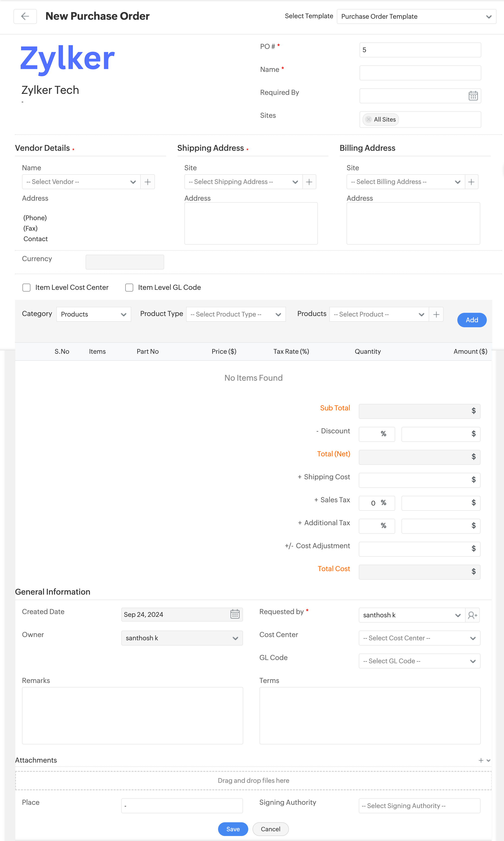Open the Created Date calendar icon

click(235, 614)
